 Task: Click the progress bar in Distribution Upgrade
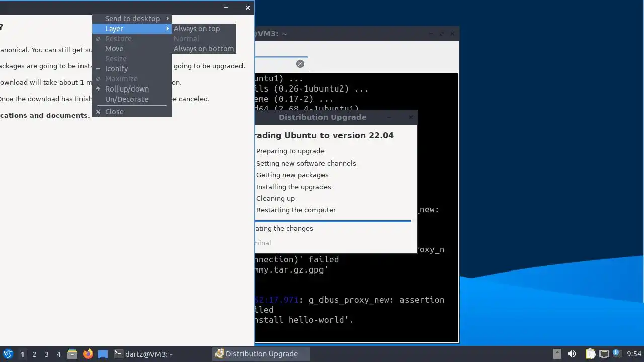(333, 221)
